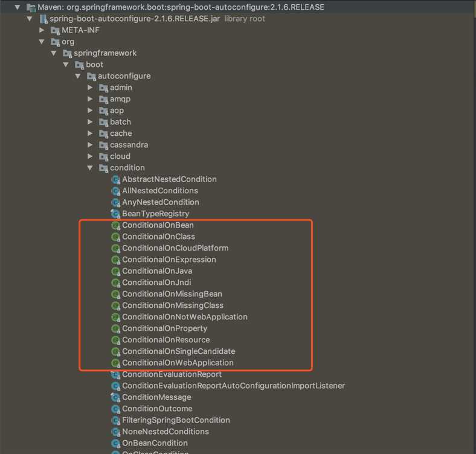The height and width of the screenshot is (454, 476).
Task: Select the ConditionalOnExpression tree item label
Action: [169, 260]
